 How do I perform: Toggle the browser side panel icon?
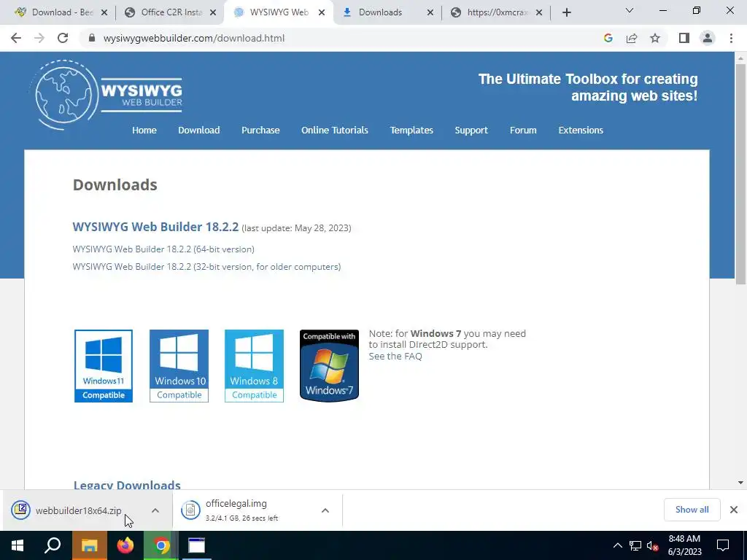(x=684, y=38)
